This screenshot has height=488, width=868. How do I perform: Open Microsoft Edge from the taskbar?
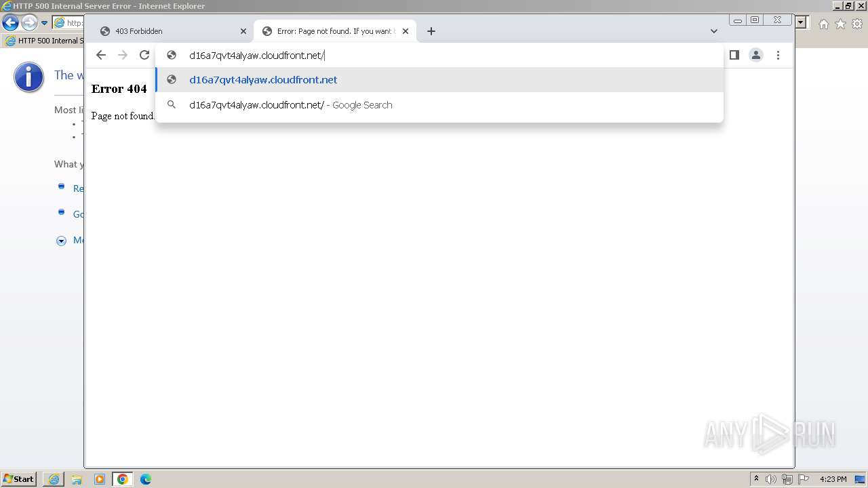(x=146, y=479)
